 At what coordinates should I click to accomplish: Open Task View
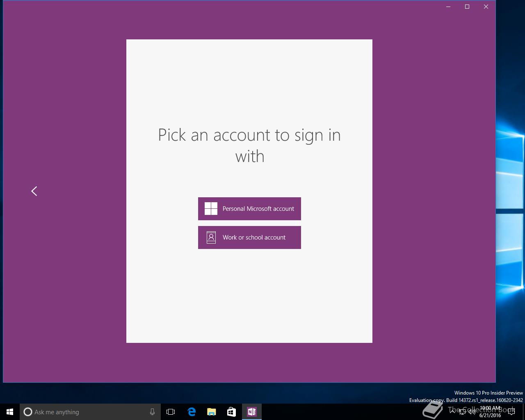171,412
